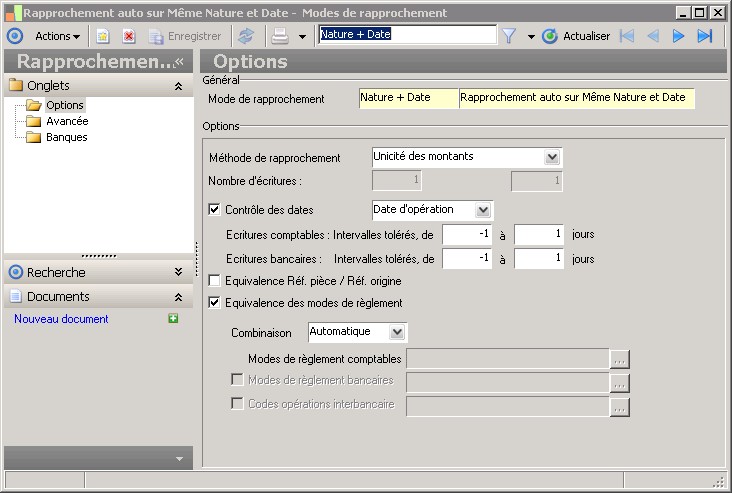732x493 pixels.
Task: Click the red delete record icon
Action: coord(129,36)
